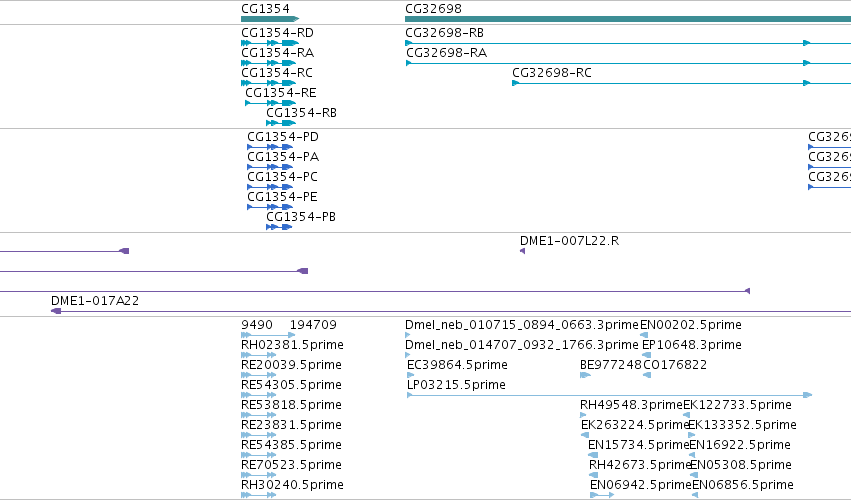Select transcript CG32698-RA
Screen dimensions: 851x500
tap(446, 53)
